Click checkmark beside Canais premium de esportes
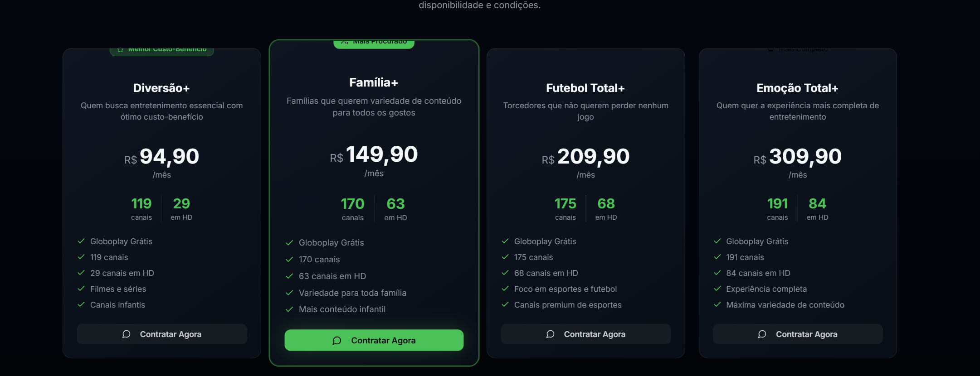 click(505, 305)
